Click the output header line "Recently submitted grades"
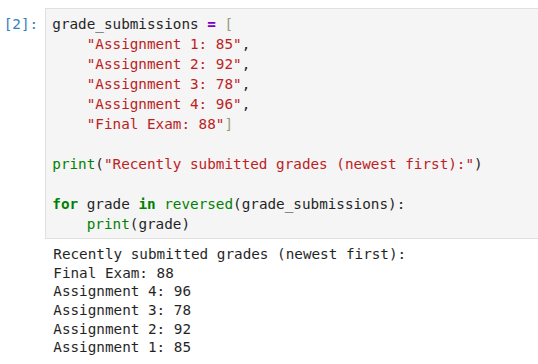The image size is (538, 364). point(229,255)
